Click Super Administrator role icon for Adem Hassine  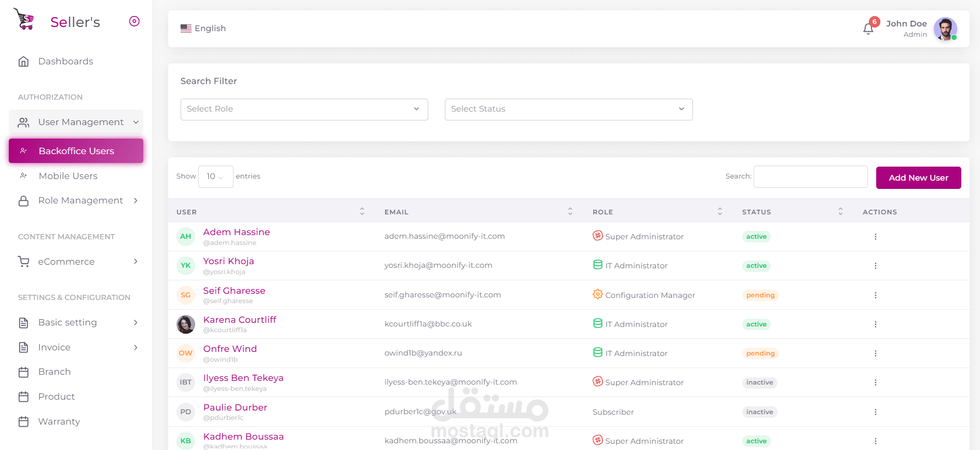click(x=598, y=236)
